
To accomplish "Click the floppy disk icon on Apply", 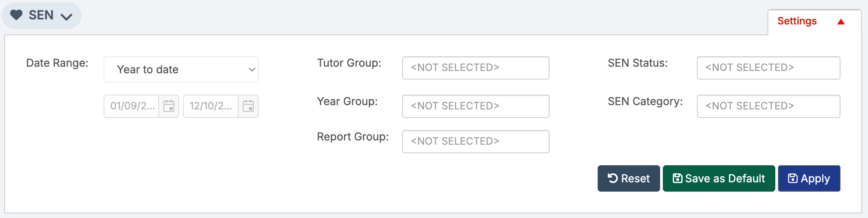I will coord(793,178).
